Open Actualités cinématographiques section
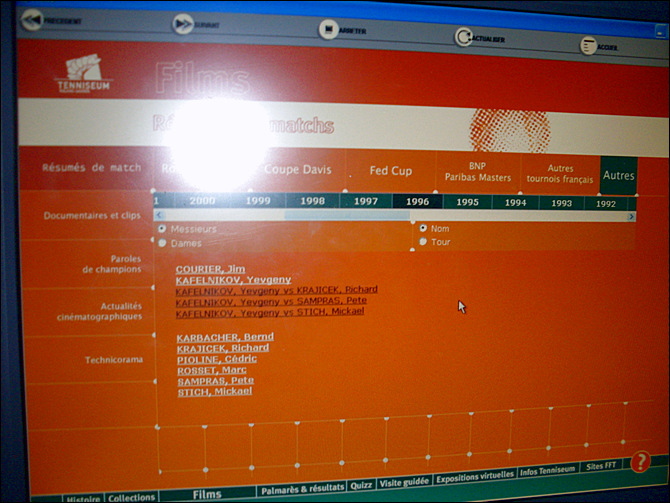670x503 pixels. coord(99,311)
